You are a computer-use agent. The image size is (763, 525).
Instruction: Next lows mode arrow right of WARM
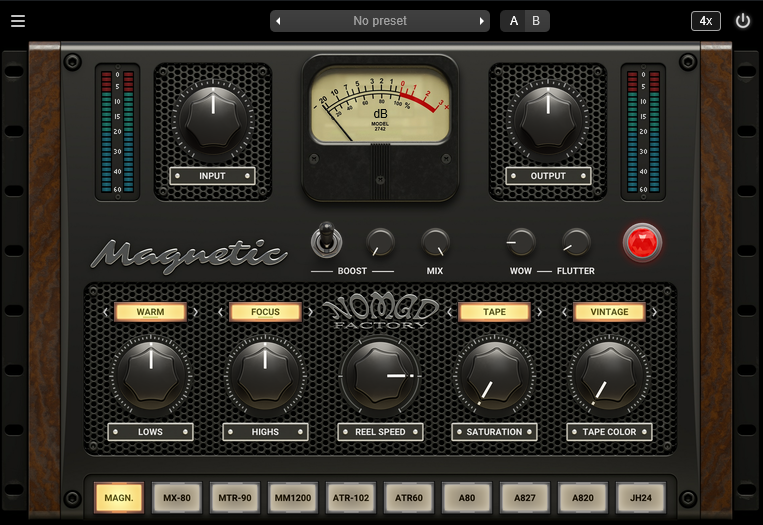[196, 312]
